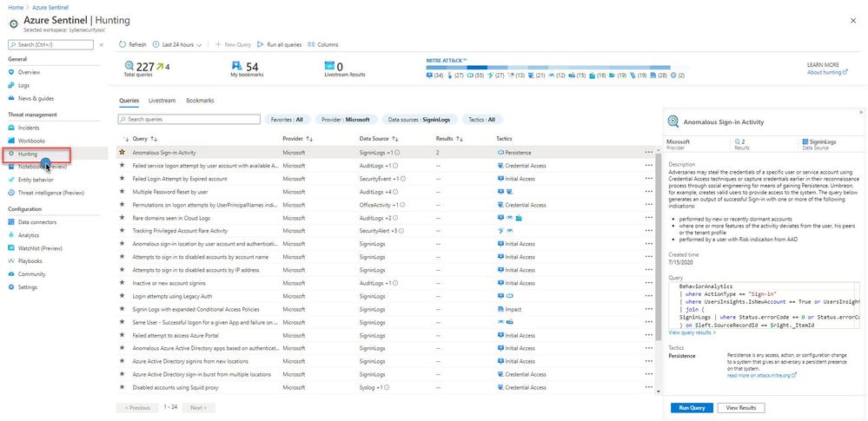Open News & guides

coord(36,98)
